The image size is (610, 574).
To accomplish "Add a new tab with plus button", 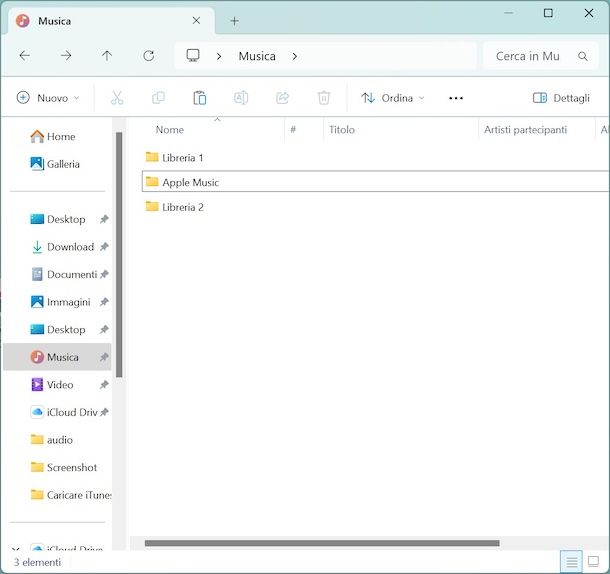I will [234, 21].
